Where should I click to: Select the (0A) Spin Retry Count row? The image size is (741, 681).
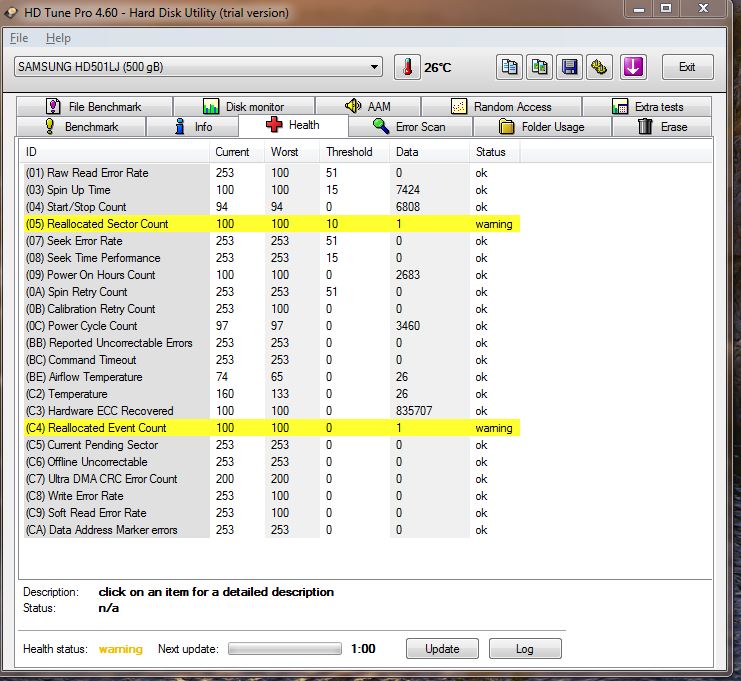tap(272, 292)
